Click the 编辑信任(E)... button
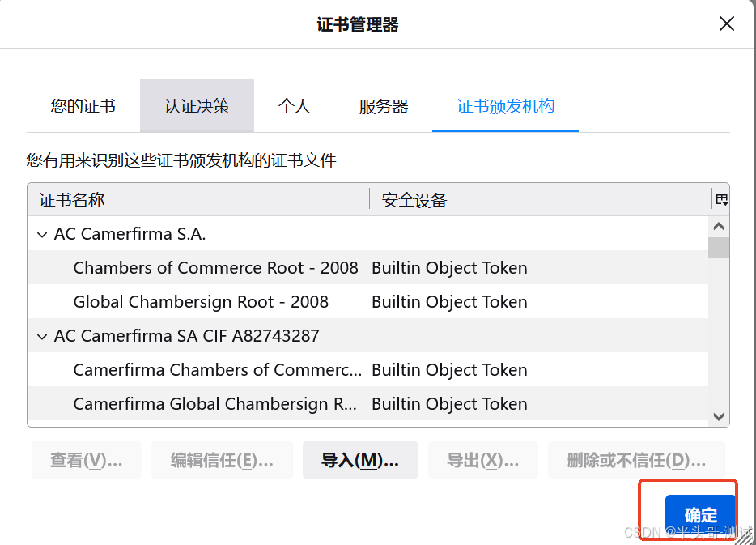Image resolution: width=756 pixels, height=545 pixels. [222, 460]
